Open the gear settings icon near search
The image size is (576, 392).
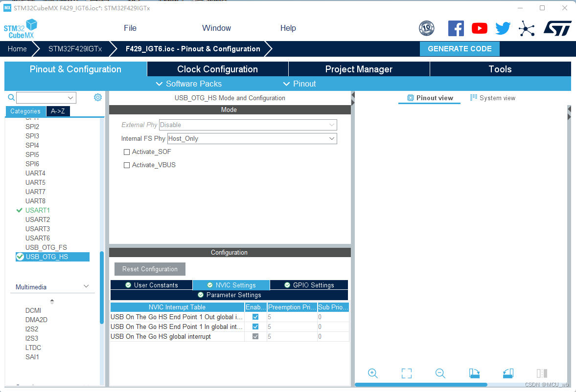98,97
